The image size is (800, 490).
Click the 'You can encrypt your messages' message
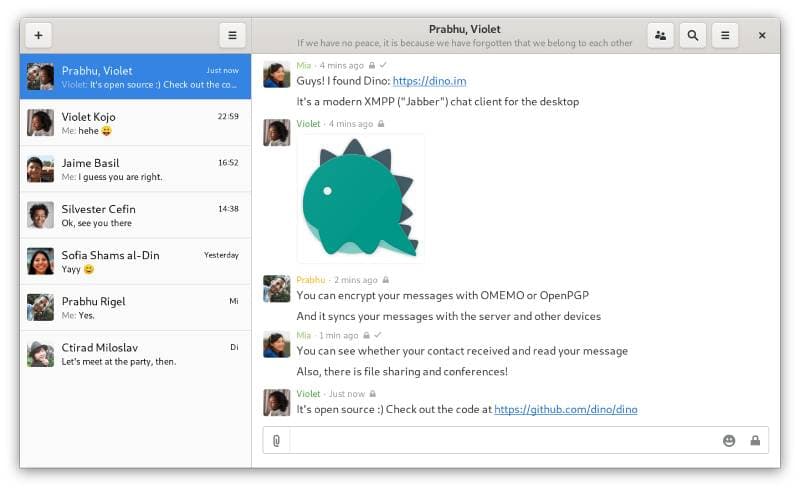click(442, 296)
